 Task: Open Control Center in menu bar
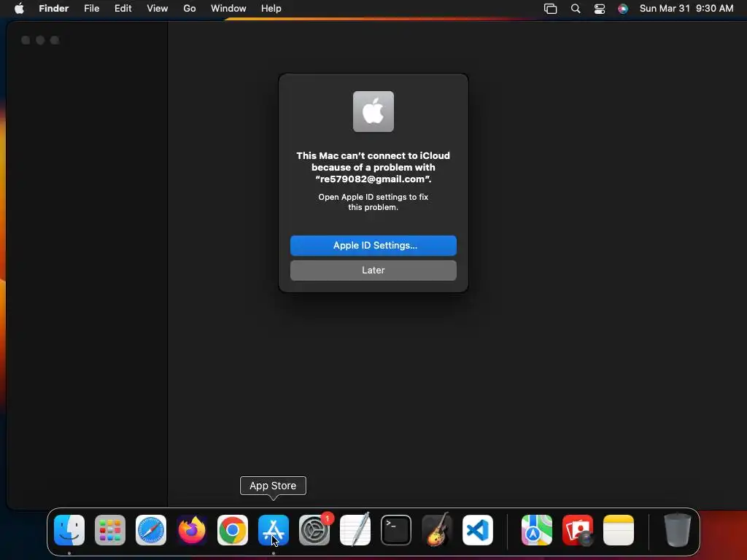click(600, 9)
